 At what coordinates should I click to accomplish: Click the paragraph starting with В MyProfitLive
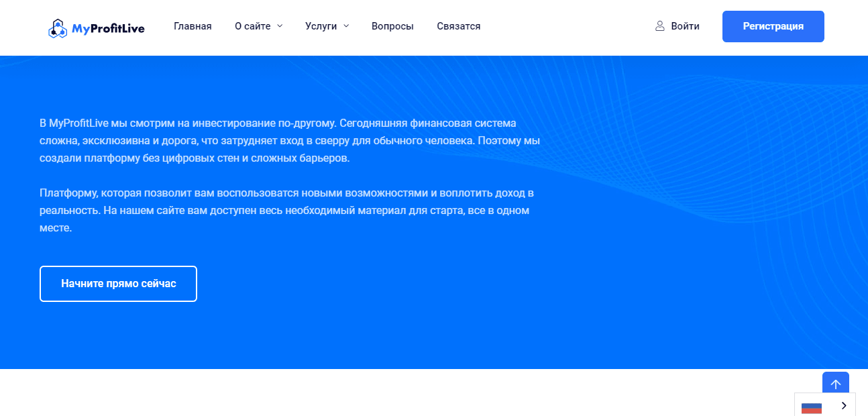tap(289, 141)
